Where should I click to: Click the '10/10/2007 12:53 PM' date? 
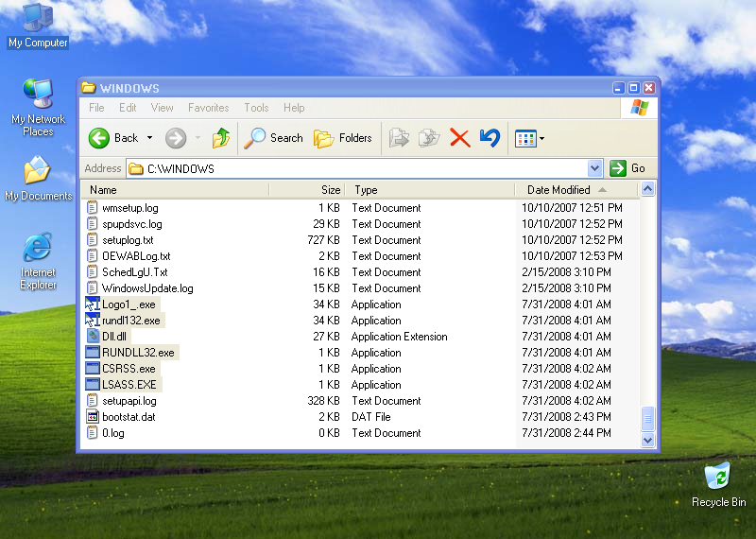(573, 255)
